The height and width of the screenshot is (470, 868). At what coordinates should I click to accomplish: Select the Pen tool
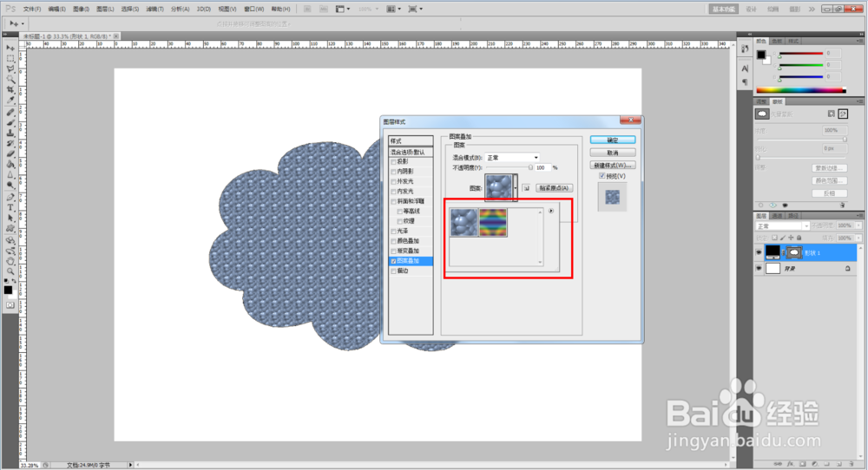tap(10, 197)
